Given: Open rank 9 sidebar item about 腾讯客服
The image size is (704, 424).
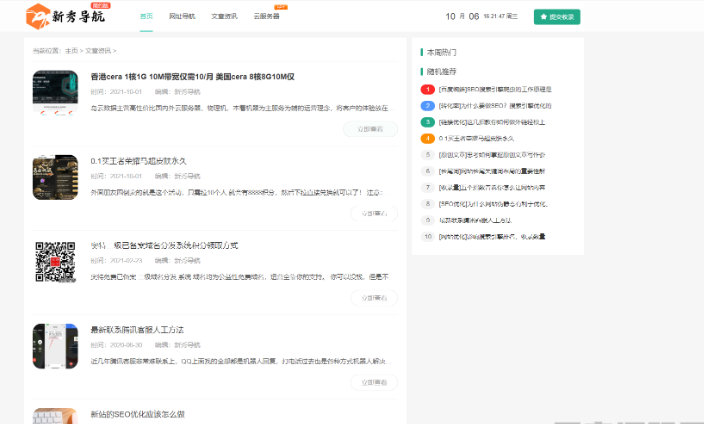Looking at the screenshot, I should [x=475, y=220].
